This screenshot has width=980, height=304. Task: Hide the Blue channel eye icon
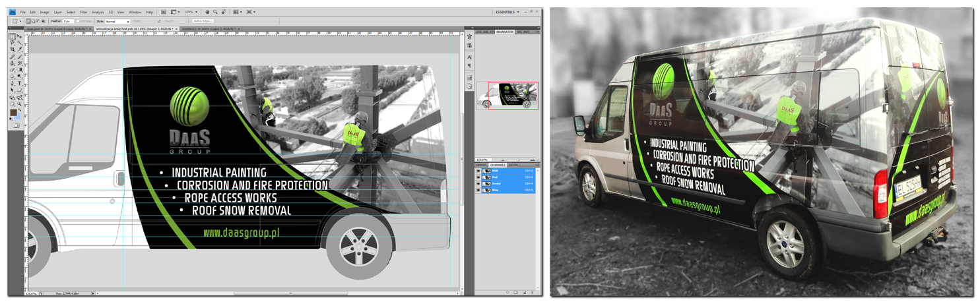click(478, 190)
